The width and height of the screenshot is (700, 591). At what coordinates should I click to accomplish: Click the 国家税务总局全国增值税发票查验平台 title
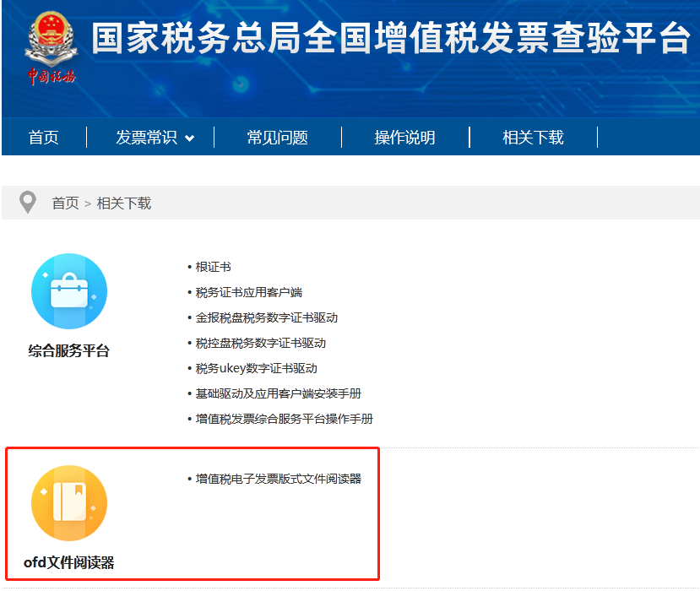pos(391,38)
